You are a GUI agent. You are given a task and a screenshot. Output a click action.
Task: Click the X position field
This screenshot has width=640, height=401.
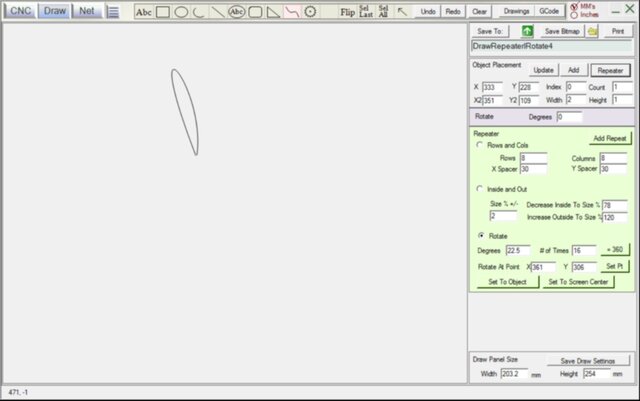pyautogui.click(x=492, y=87)
